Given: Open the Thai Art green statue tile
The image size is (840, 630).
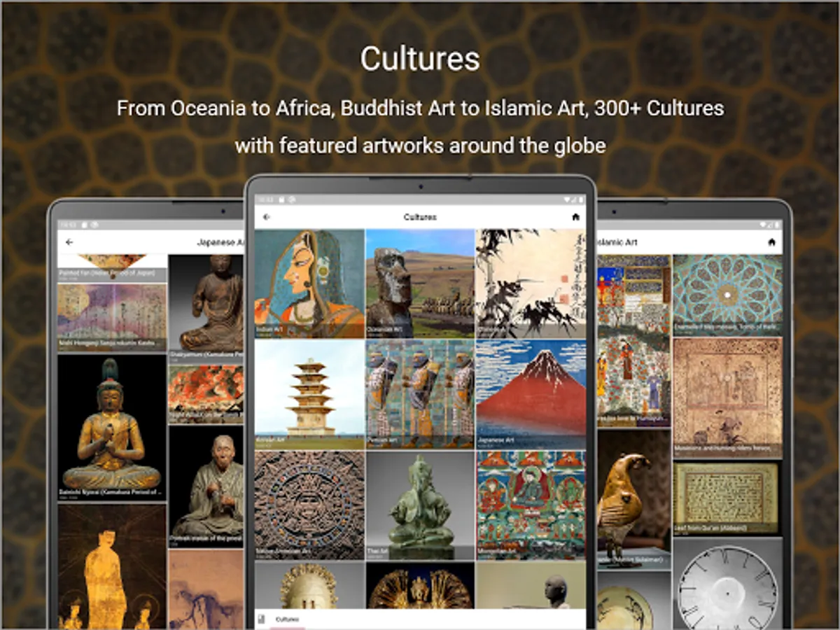Looking at the screenshot, I should (x=420, y=505).
